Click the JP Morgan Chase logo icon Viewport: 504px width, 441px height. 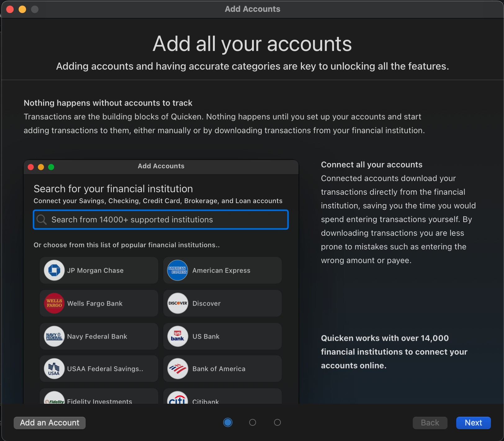point(54,270)
